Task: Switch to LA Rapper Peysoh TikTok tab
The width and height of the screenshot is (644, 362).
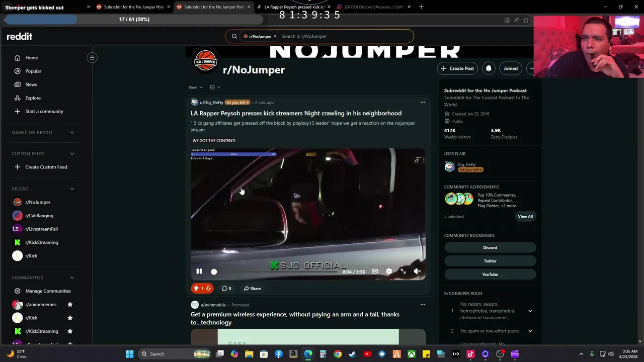Action: [x=294, y=7]
